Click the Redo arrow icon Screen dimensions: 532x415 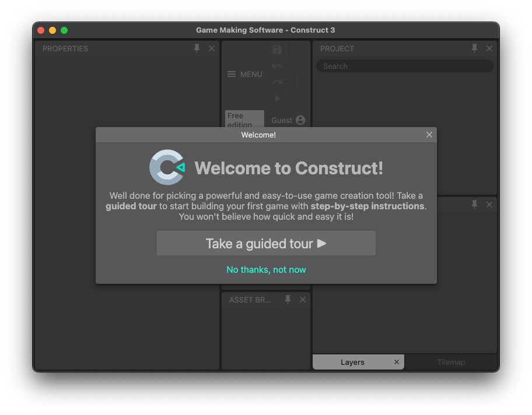pyautogui.click(x=277, y=83)
